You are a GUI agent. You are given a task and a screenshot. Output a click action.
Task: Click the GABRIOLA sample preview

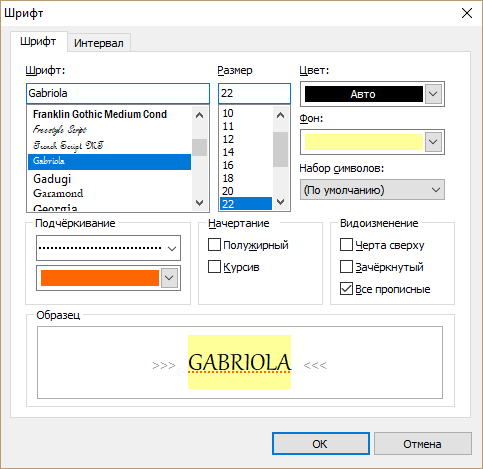pyautogui.click(x=239, y=362)
